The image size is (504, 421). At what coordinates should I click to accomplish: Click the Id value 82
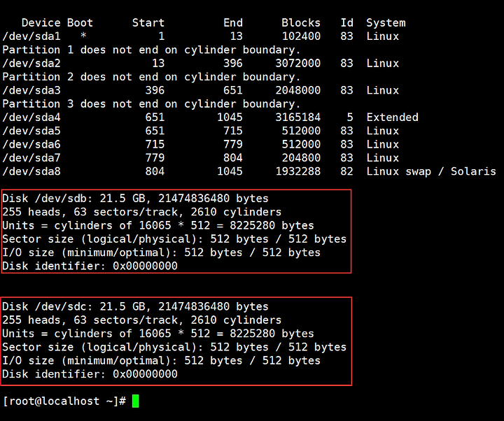[x=346, y=171]
